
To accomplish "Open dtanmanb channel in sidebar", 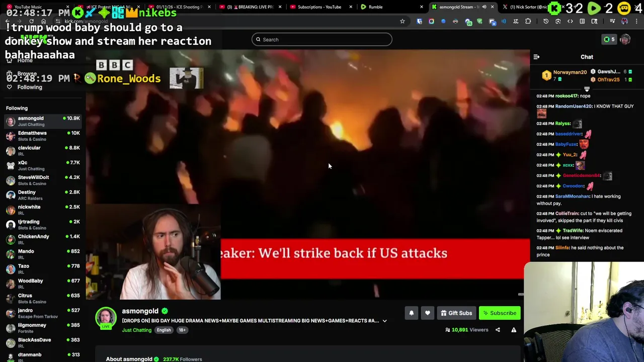I will coord(43,356).
